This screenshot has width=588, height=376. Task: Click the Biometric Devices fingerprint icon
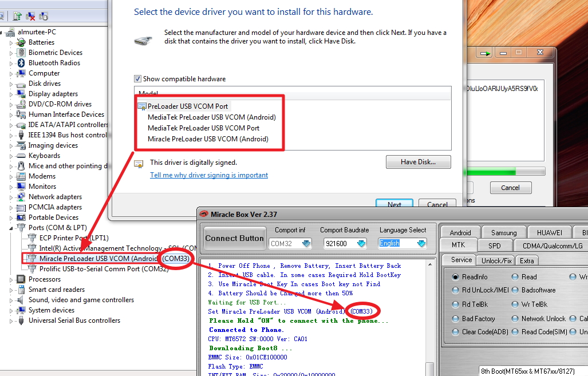(x=21, y=53)
